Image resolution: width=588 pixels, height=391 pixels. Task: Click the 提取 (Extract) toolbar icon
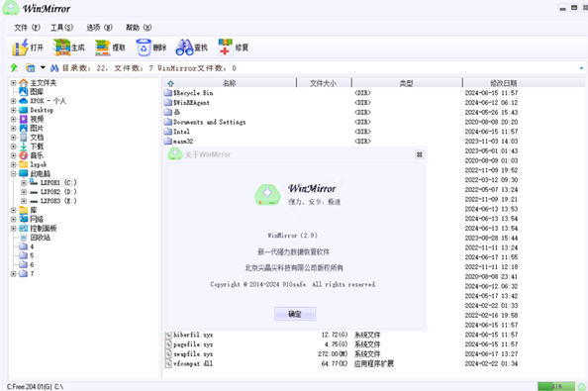[x=102, y=48]
